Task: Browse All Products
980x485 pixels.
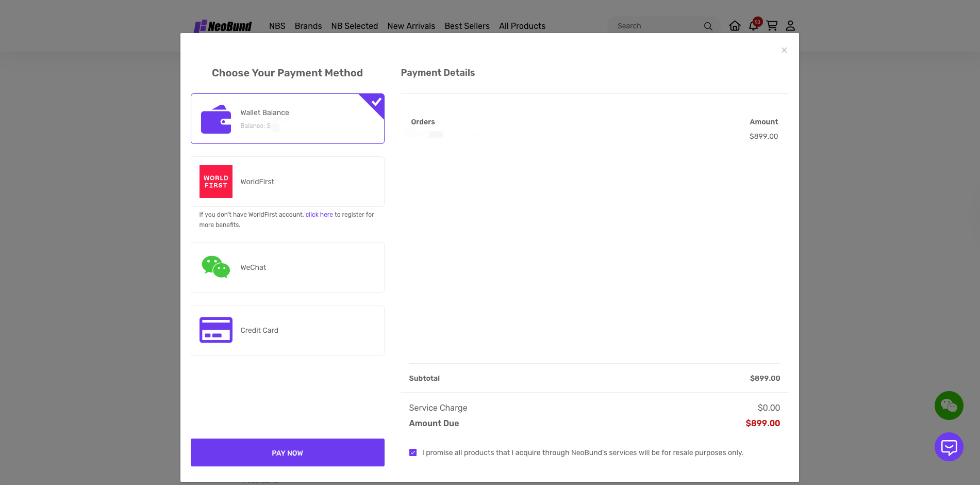Action: (522, 26)
